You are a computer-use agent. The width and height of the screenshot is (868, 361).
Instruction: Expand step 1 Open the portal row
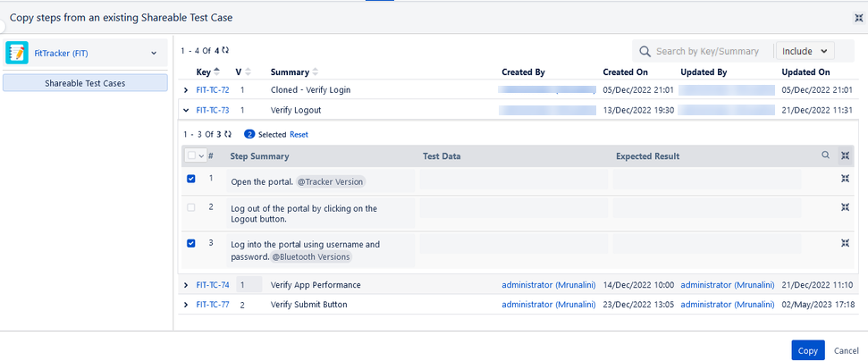pyautogui.click(x=845, y=179)
